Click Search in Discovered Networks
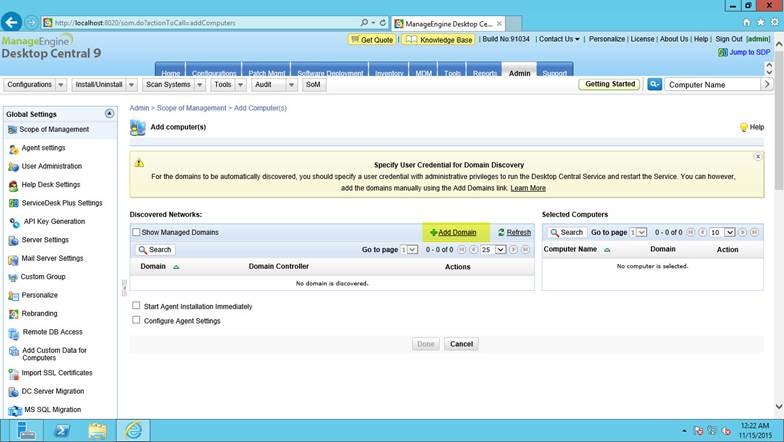The height and width of the screenshot is (442, 784). pos(155,250)
